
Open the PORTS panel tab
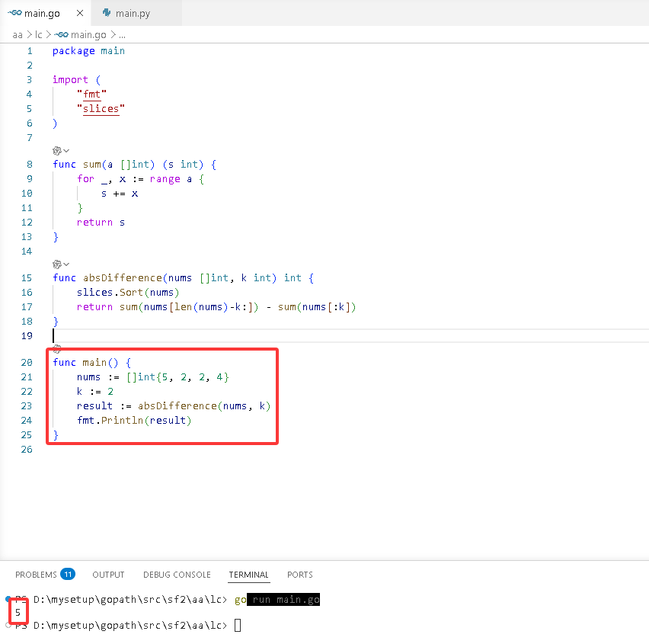tap(300, 575)
